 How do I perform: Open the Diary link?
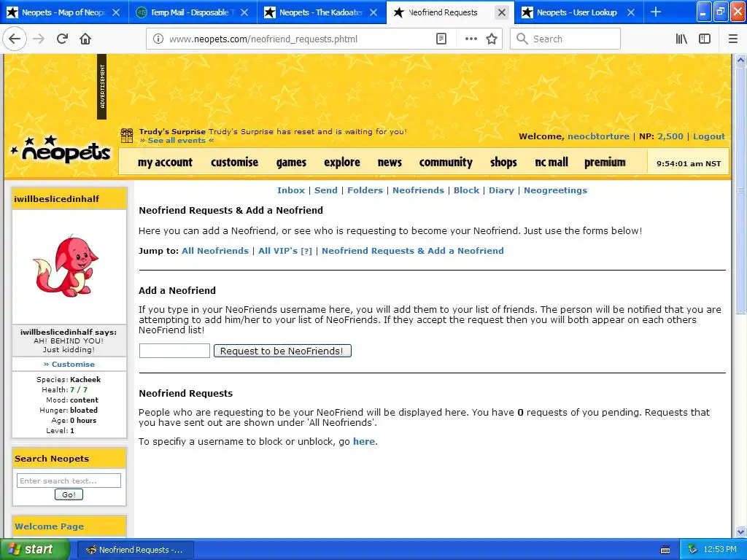click(x=501, y=190)
